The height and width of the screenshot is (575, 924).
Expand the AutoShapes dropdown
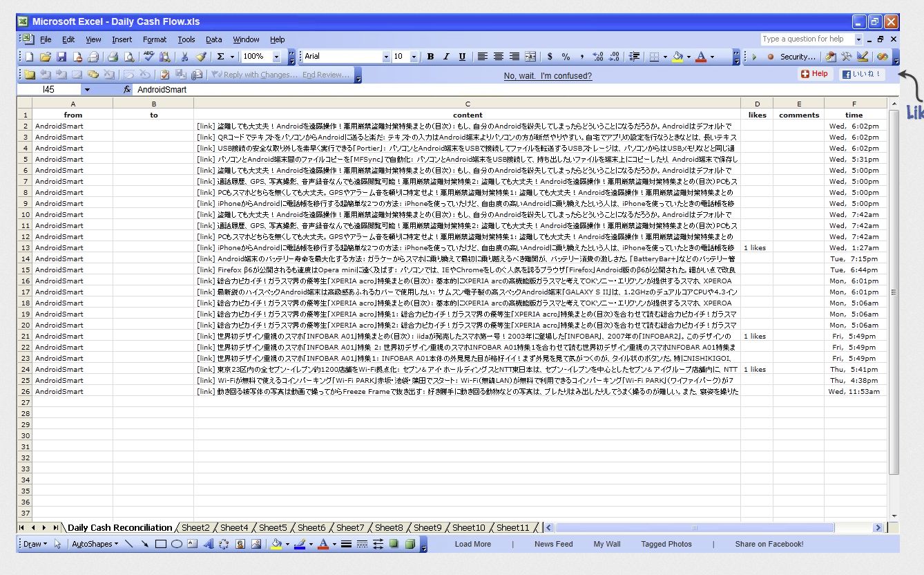pyautogui.click(x=95, y=544)
